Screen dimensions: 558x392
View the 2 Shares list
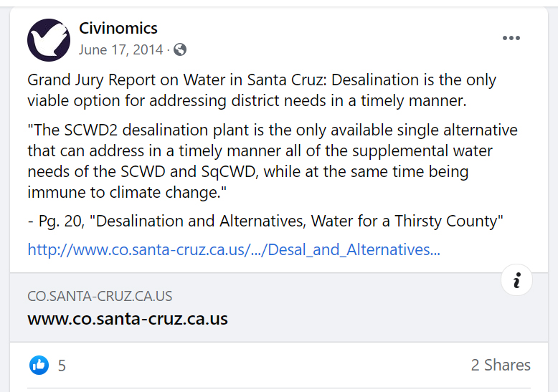(x=501, y=365)
